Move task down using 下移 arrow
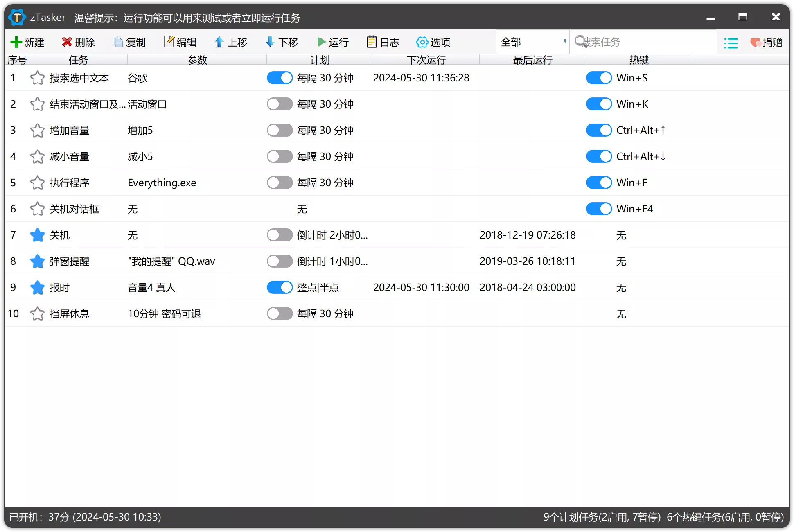Screen dimensions: 794x532 pyautogui.click(x=281, y=42)
